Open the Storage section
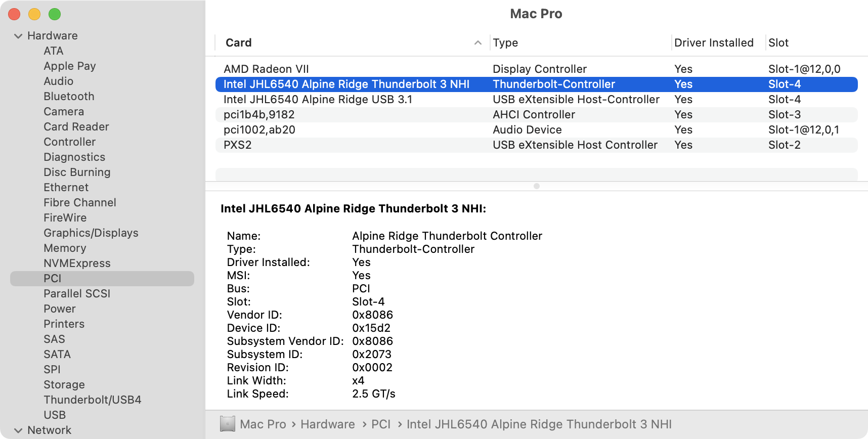Image resolution: width=868 pixels, height=439 pixels. [x=64, y=385]
